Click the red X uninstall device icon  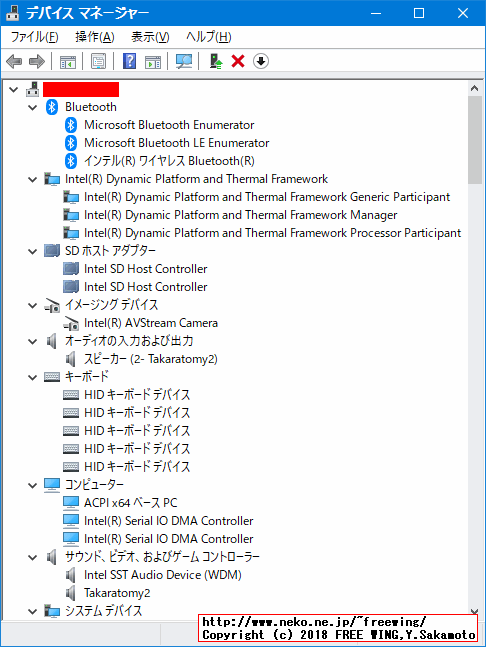point(238,61)
